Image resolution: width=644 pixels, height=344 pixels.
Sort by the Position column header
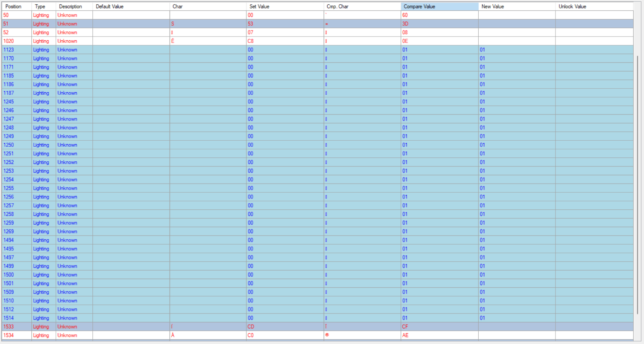[x=16, y=6]
